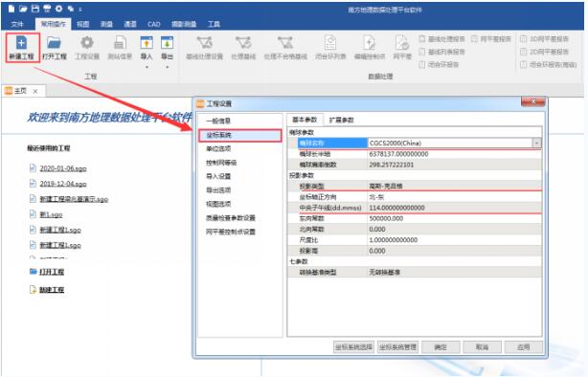
Task: Click the 处理基线 ribbon icon
Action: [243, 48]
